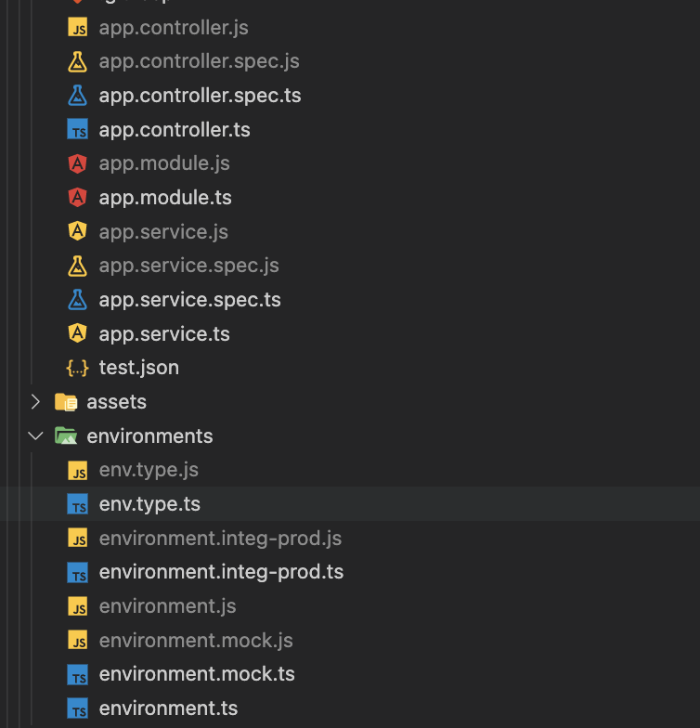Image resolution: width=700 pixels, height=728 pixels.
Task: Click the JS icon beside environment.js
Action: click(x=78, y=606)
